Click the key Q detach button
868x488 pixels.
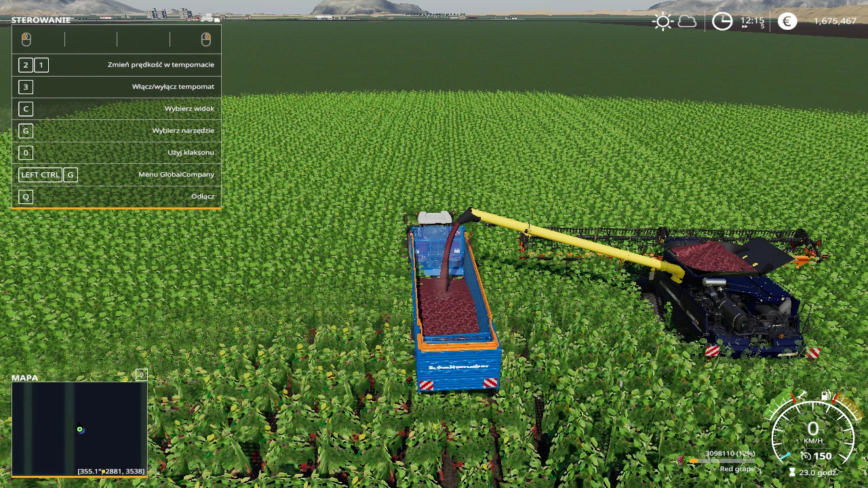coord(26,197)
